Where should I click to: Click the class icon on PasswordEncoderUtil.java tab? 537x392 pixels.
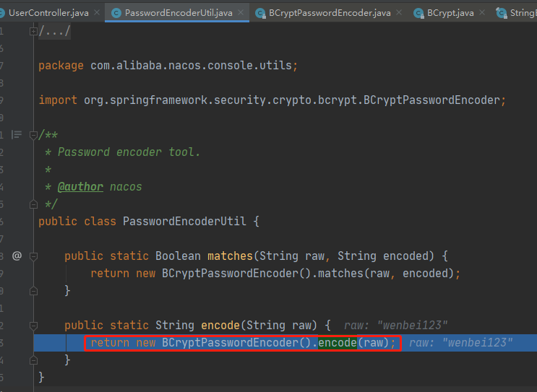coord(116,13)
